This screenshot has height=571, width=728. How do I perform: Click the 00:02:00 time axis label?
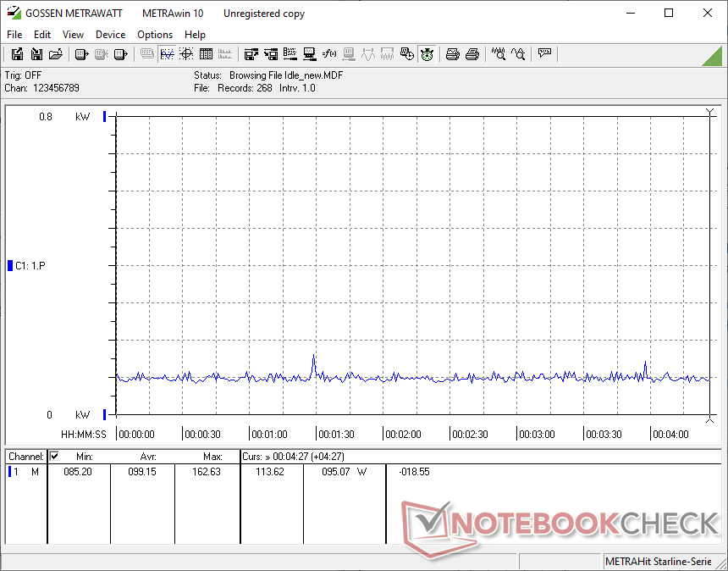click(x=403, y=435)
